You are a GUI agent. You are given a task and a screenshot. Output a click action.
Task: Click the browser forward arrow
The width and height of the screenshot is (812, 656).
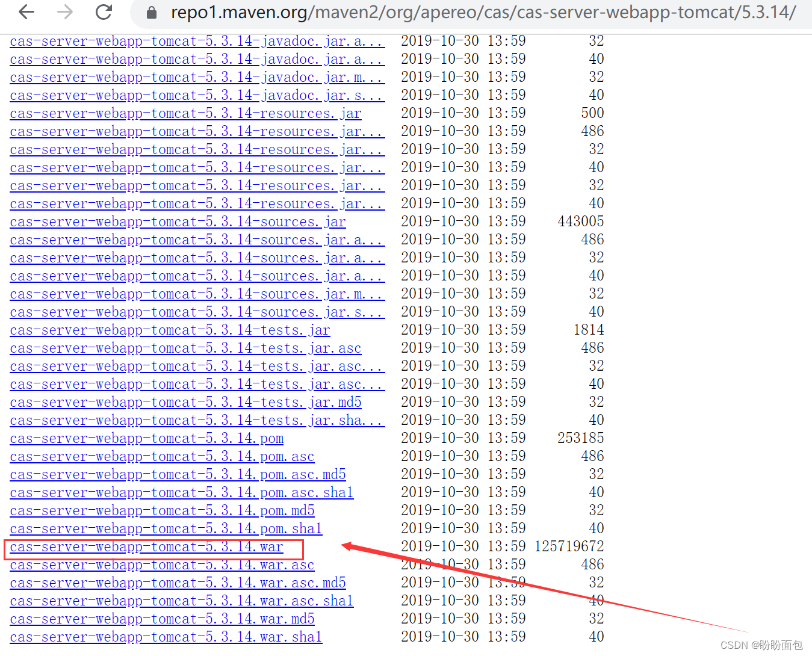(x=64, y=11)
